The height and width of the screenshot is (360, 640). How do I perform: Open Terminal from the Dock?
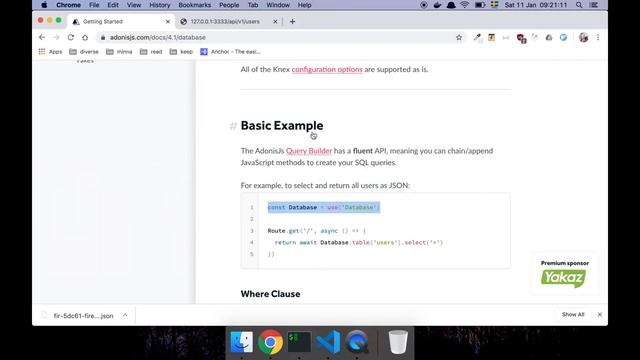pyautogui.click(x=299, y=342)
